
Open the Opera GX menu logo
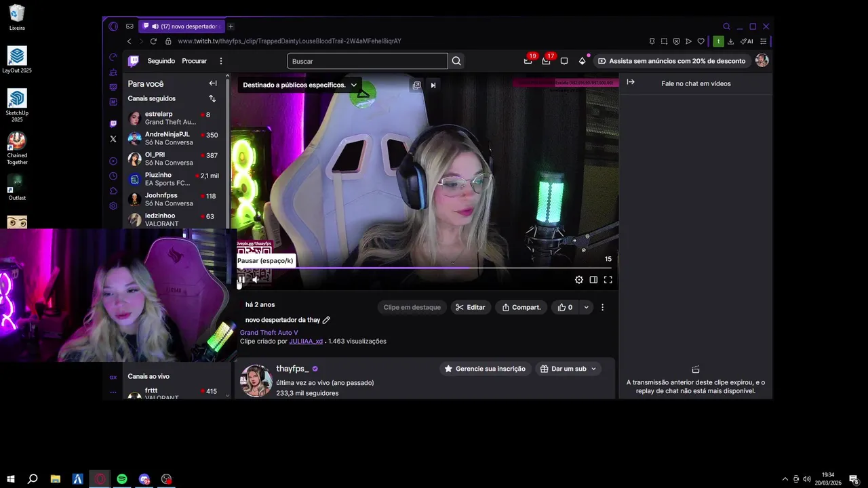point(113,26)
